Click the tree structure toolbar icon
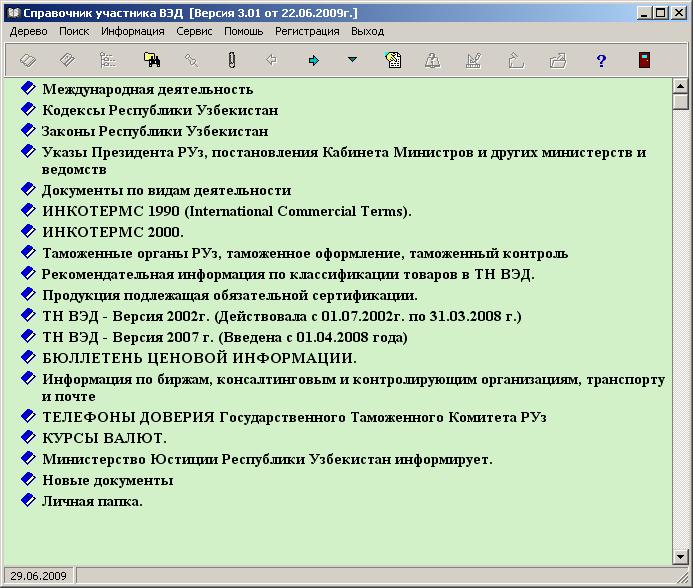This screenshot has width=693, height=588. click(x=108, y=61)
